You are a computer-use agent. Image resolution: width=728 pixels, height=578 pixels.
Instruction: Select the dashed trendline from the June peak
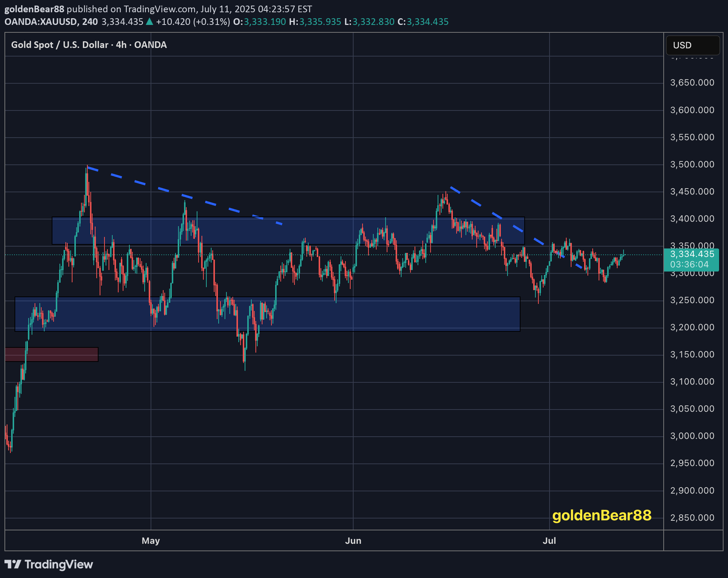(516, 227)
